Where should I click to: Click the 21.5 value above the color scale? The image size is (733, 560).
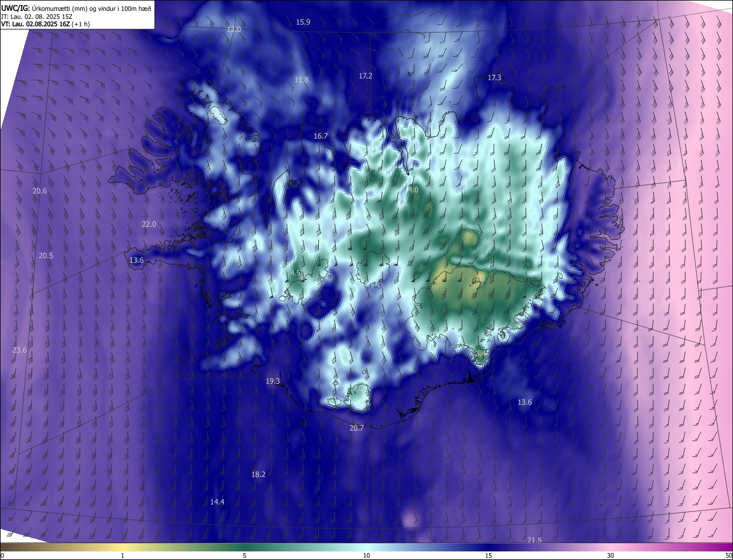pos(534,540)
